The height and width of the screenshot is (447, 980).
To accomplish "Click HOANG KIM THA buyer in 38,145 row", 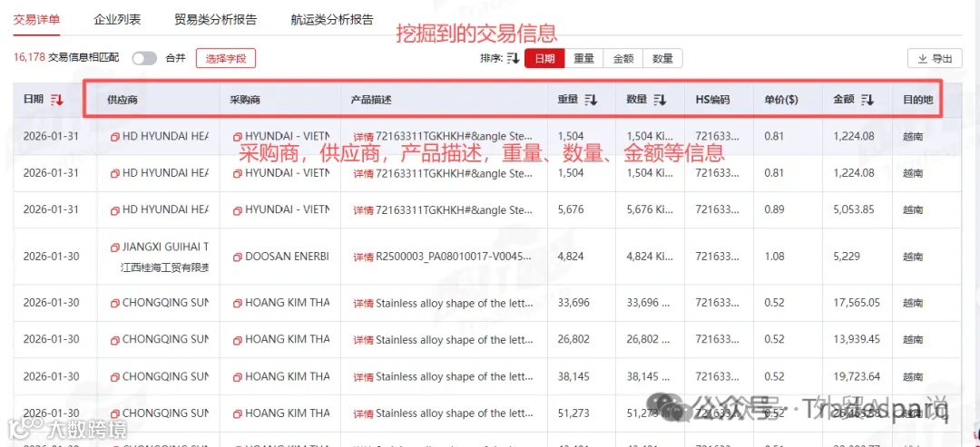I will click(288, 377).
